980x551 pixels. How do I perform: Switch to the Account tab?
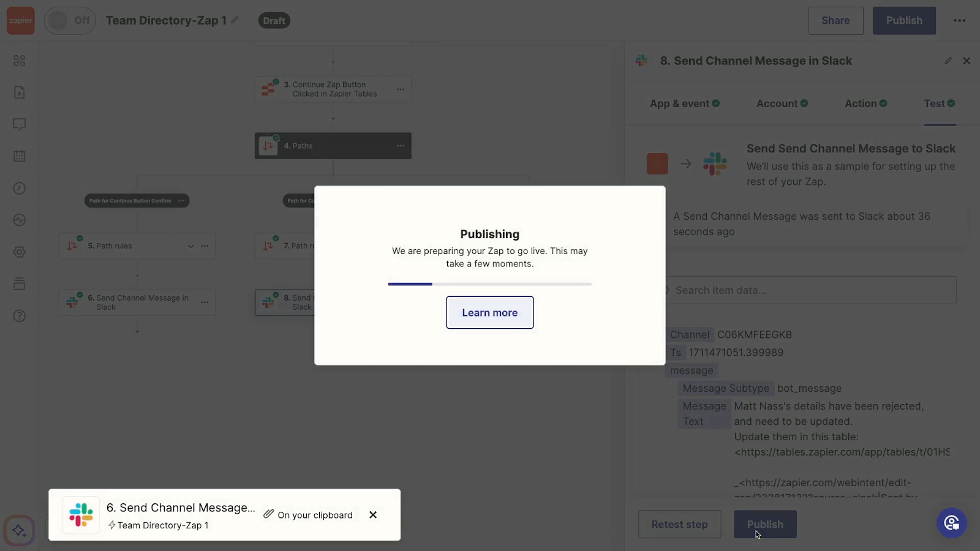[x=782, y=103]
